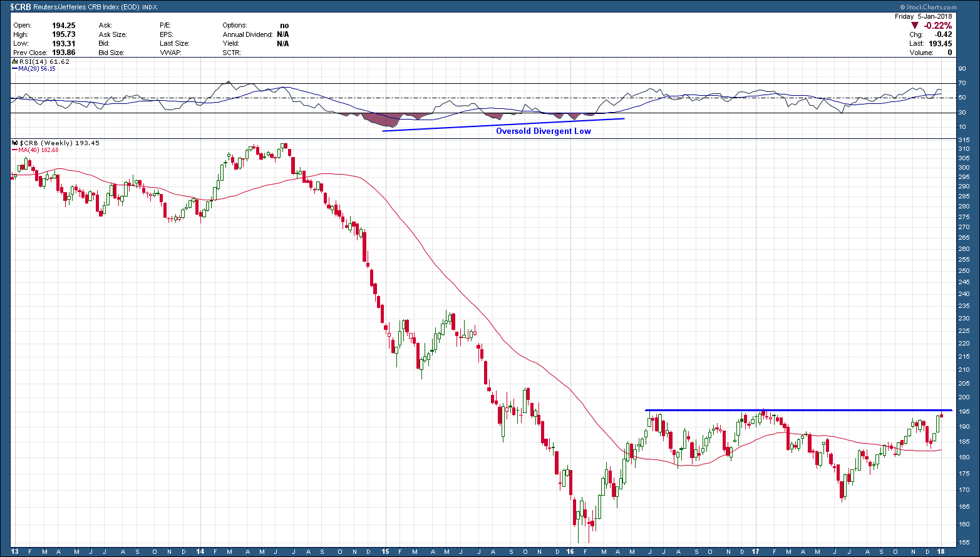Viewport: 980px width, 557px height.
Task: Select the Prev Close value 193.86
Action: 64,53
